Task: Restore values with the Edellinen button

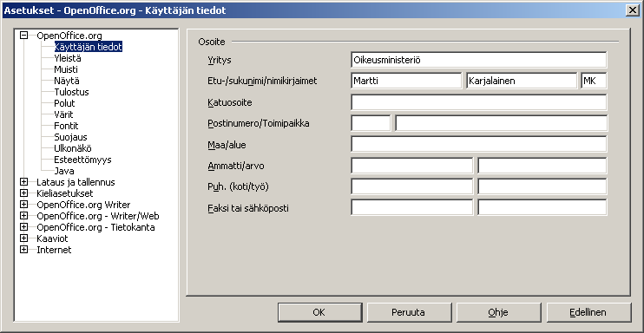Action: tap(588, 312)
